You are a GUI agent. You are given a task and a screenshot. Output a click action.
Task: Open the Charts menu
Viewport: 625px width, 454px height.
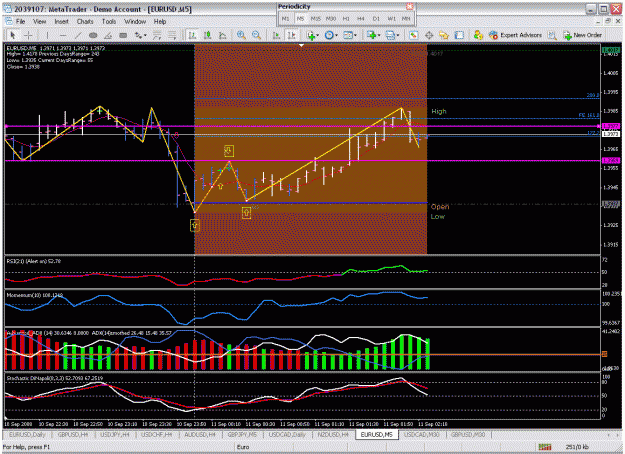point(85,22)
